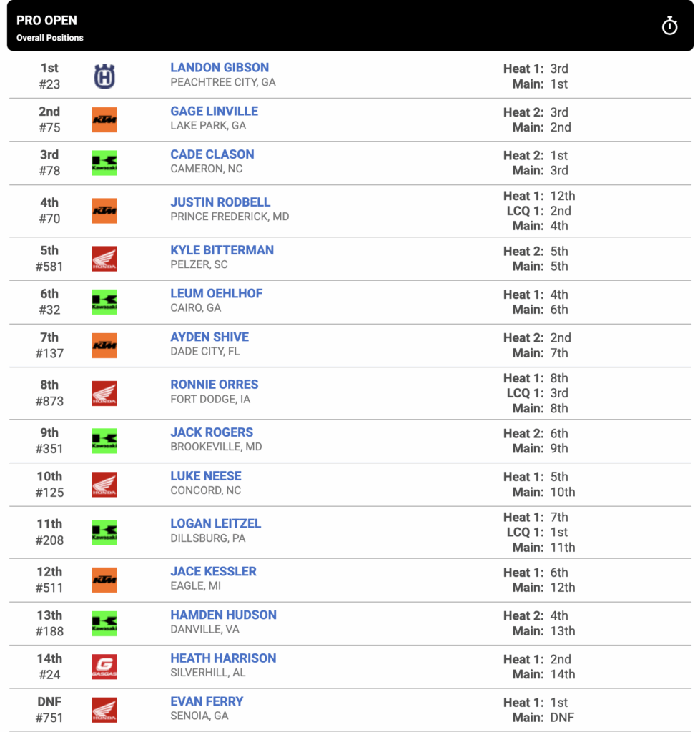Click the Luke Neese name link
700x732 pixels.
point(206,475)
